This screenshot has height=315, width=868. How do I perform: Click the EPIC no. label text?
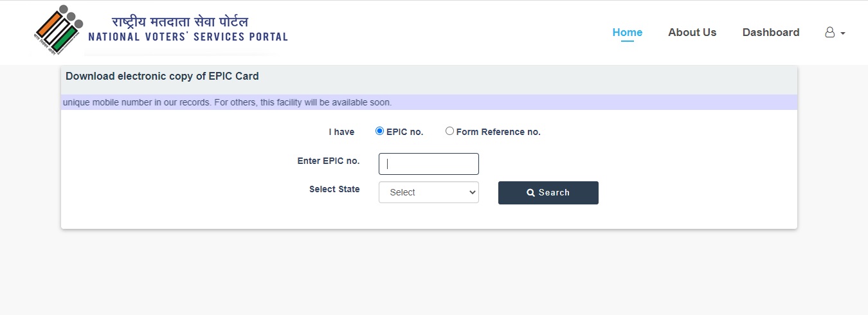(404, 132)
